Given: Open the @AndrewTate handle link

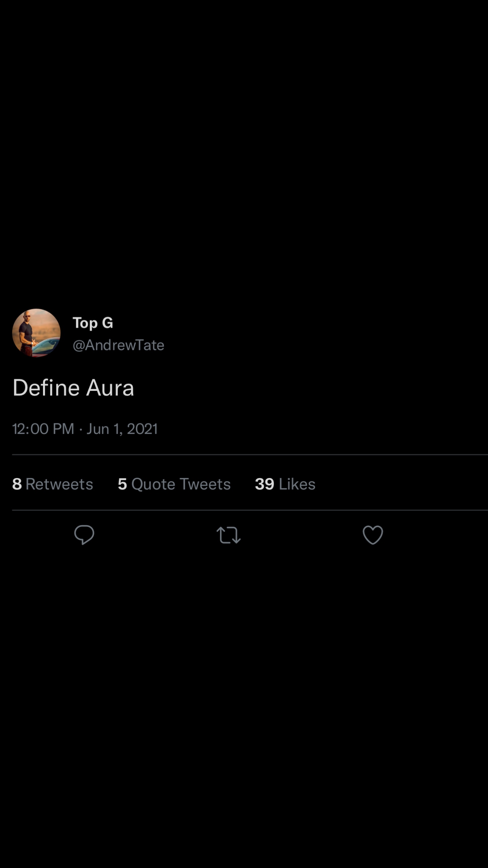Looking at the screenshot, I should 118,345.
